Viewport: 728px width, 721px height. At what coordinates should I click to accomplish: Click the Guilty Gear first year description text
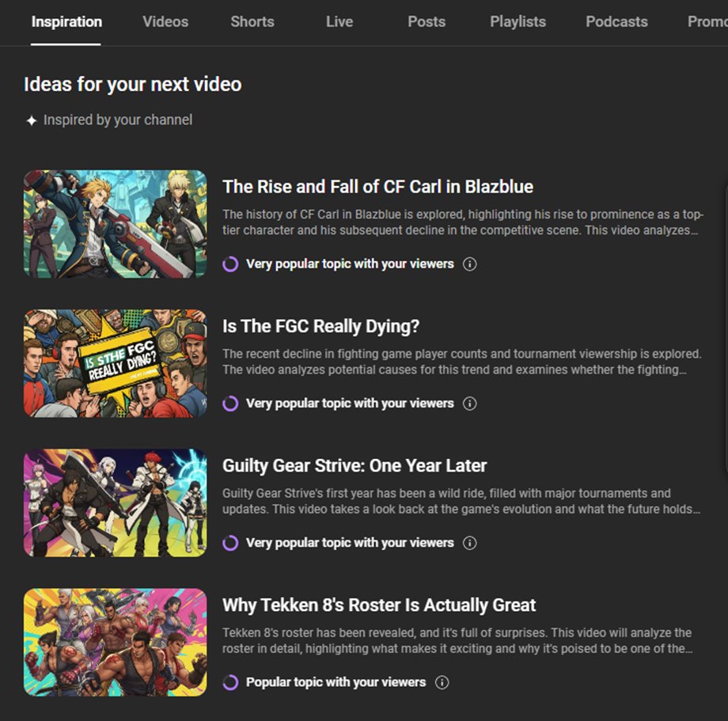461,501
